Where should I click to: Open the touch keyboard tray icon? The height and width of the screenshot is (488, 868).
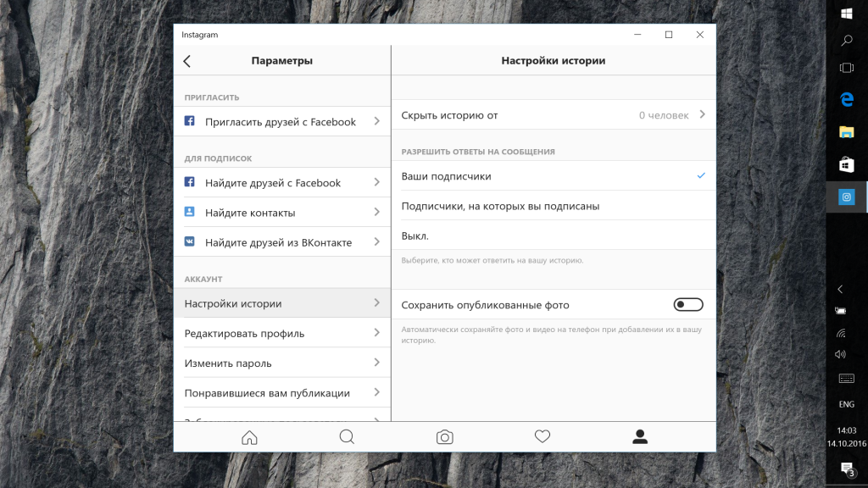[x=847, y=379]
